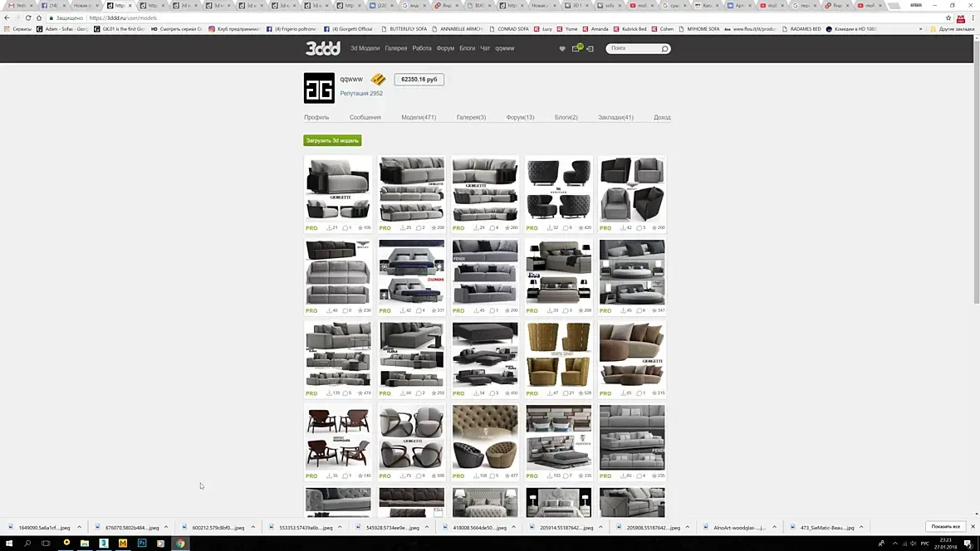Expand options for 1649090.5a6a1cf download

(x=80, y=527)
